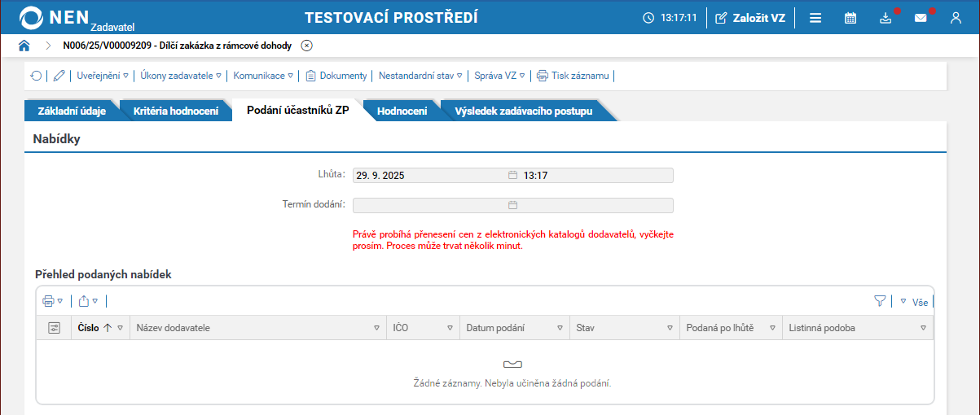
Task: Open the table column settings icon
Action: (x=55, y=328)
